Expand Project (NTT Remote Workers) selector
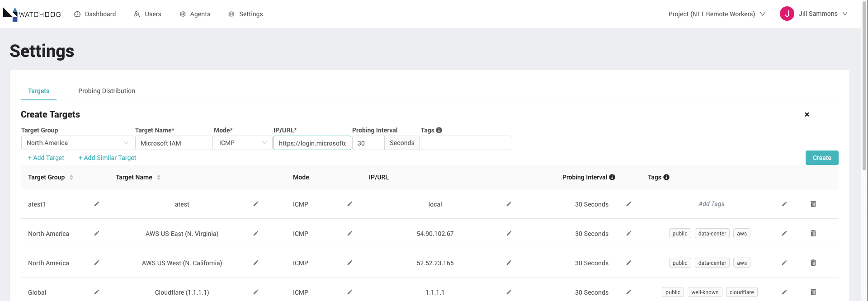The image size is (868, 301). pyautogui.click(x=717, y=14)
